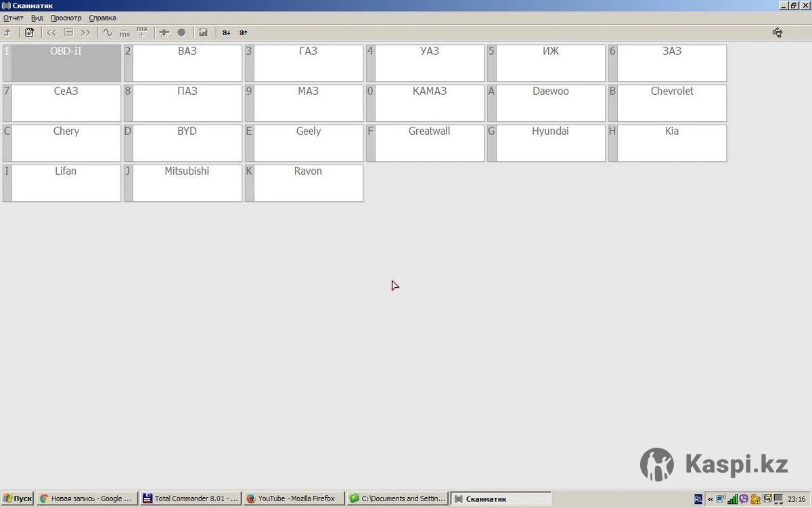
Task: Select the Daewoo tile
Action: [x=546, y=103]
